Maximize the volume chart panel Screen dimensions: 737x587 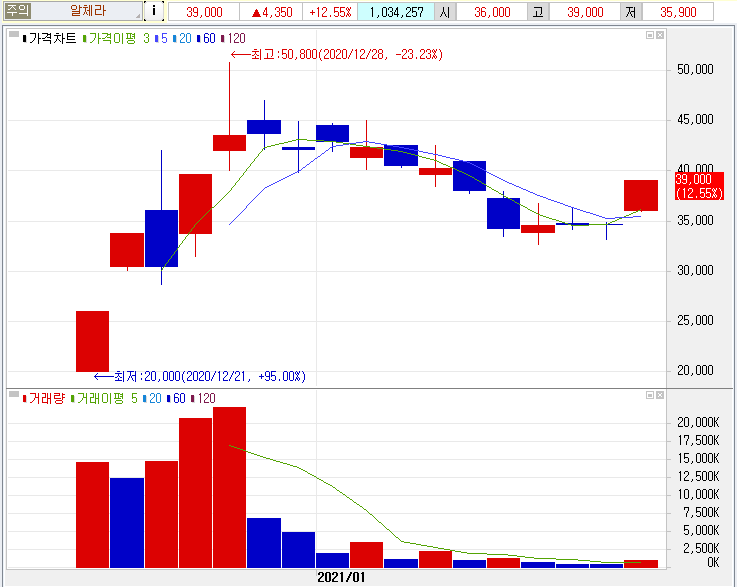click(650, 395)
